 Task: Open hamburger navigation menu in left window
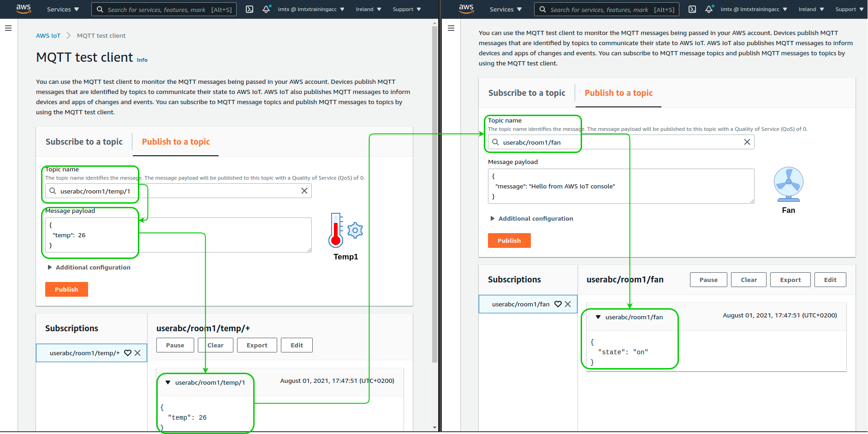tap(8, 28)
